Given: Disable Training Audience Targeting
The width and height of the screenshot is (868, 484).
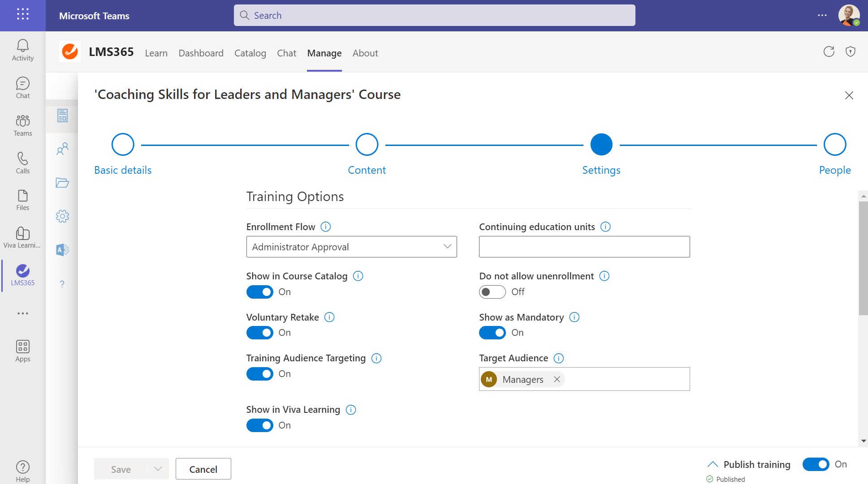Looking at the screenshot, I should point(259,374).
